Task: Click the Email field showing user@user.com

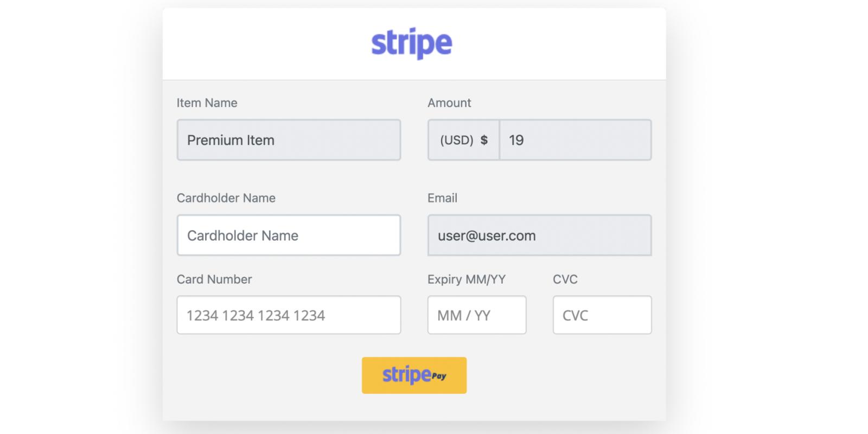Action: [539, 235]
